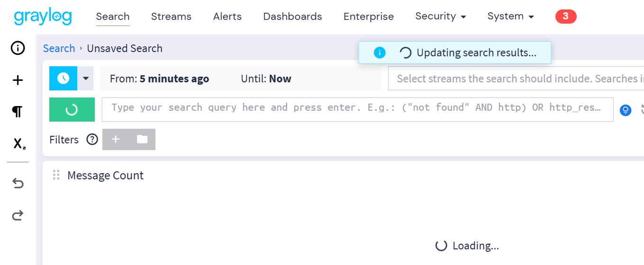
Task: Click the plus create widget sidebar icon
Action: pyautogui.click(x=18, y=80)
